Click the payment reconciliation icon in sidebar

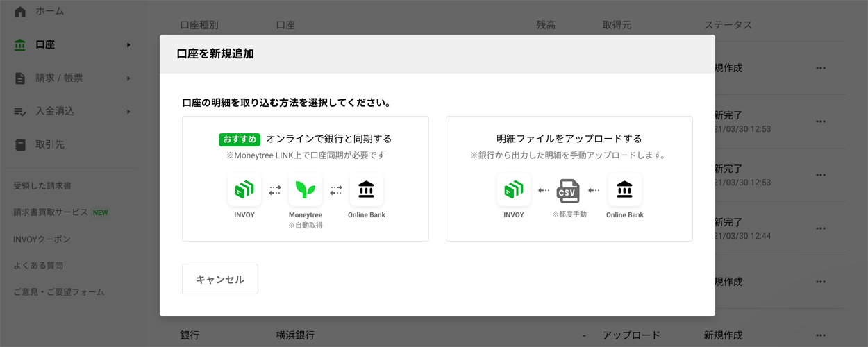coord(20,112)
